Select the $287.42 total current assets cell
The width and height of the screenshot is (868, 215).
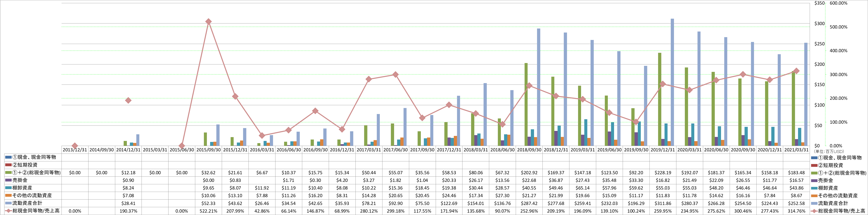(529, 203)
